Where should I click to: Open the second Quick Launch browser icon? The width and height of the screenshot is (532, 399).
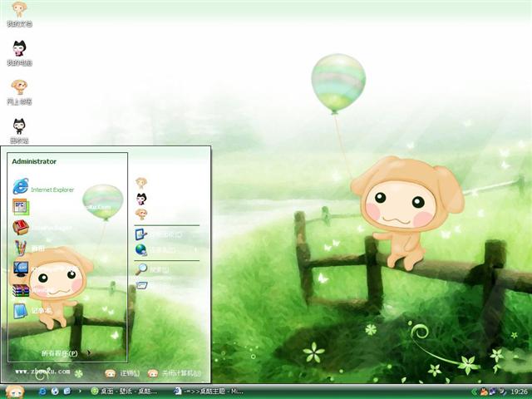[55, 392]
